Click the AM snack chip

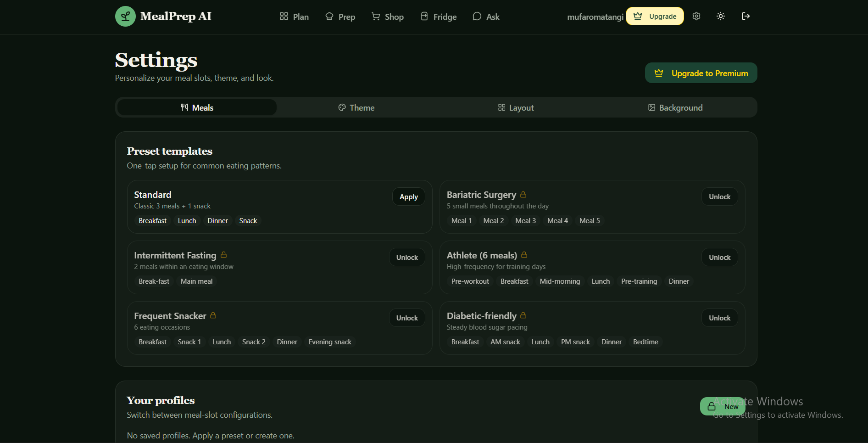pyautogui.click(x=505, y=342)
